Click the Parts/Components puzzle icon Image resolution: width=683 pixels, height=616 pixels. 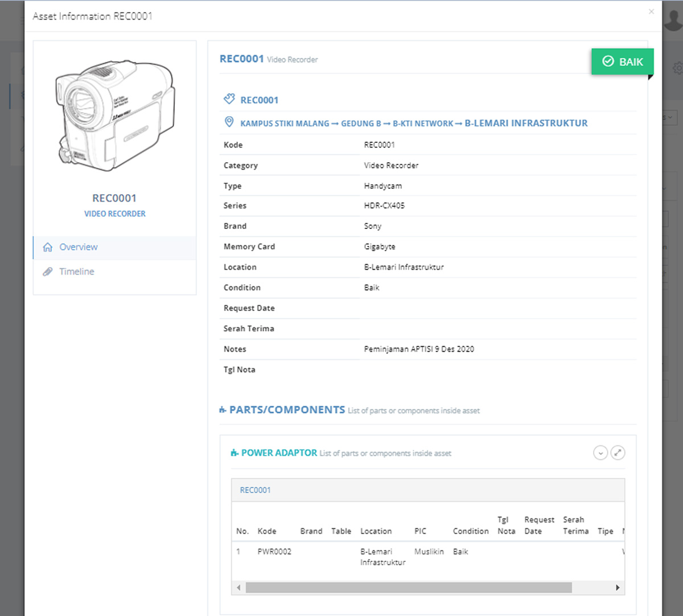223,410
